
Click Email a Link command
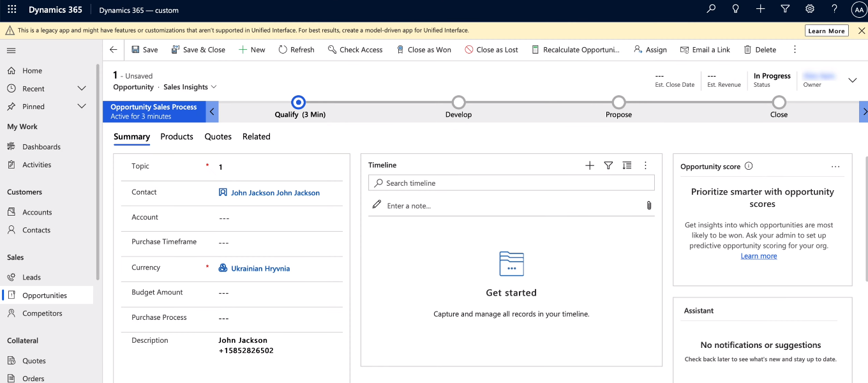click(x=705, y=50)
